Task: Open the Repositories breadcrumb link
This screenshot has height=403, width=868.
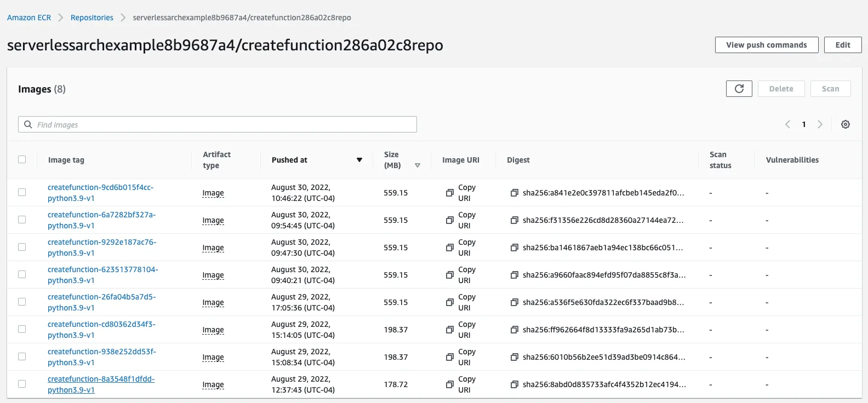Action: [92, 18]
